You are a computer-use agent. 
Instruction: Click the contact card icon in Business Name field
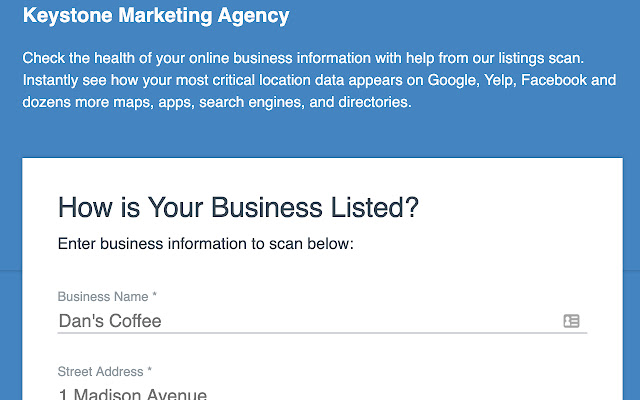[x=571, y=321]
